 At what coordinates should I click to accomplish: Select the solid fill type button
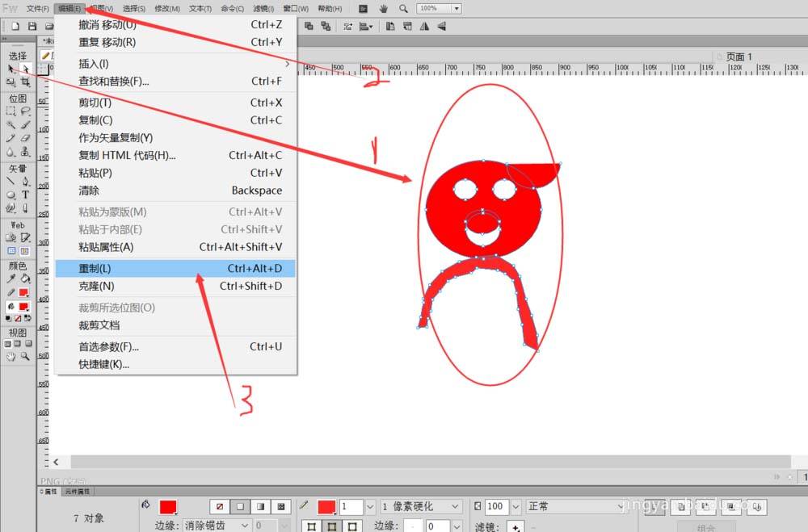(x=239, y=507)
